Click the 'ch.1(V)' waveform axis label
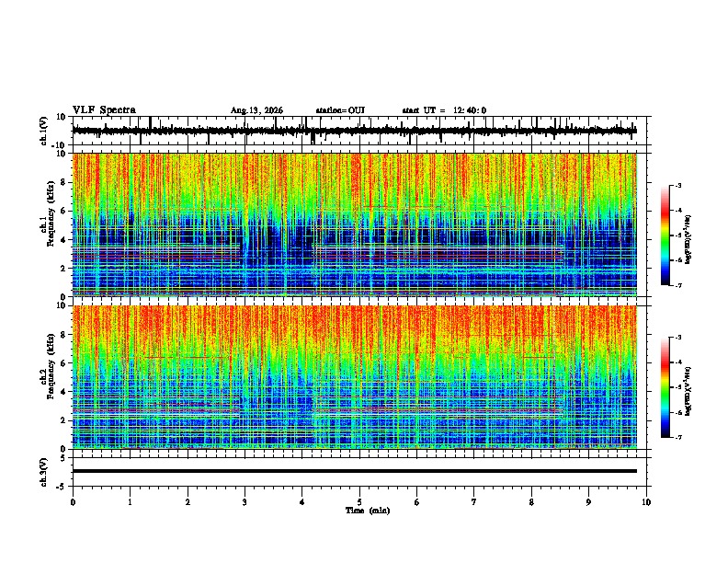 pos(44,131)
